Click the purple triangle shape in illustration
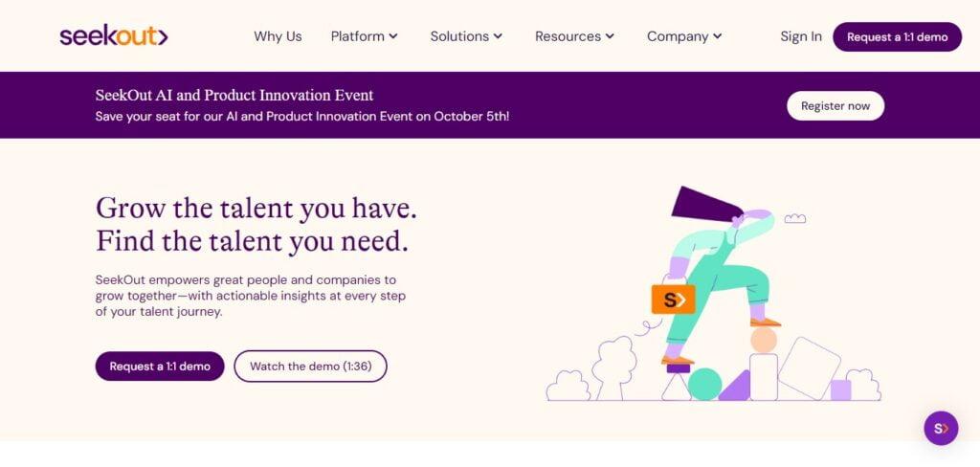The width and height of the screenshot is (980, 467). [736, 386]
